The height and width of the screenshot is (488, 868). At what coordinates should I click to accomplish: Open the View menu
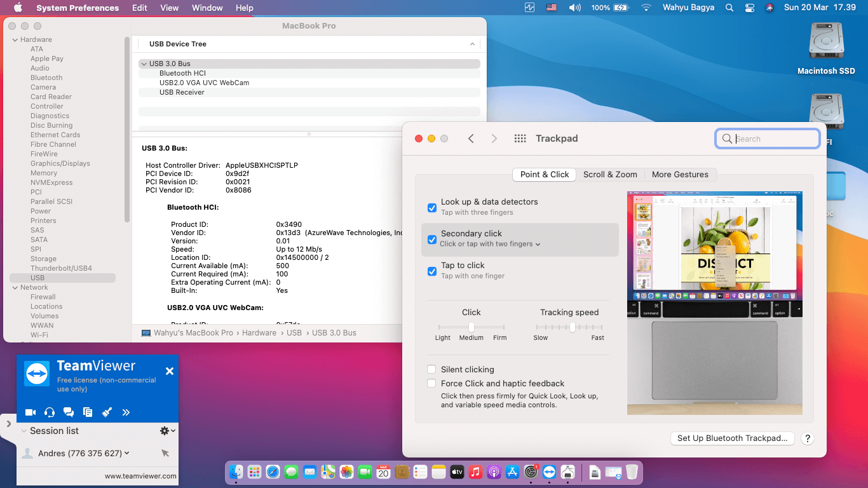pos(170,8)
